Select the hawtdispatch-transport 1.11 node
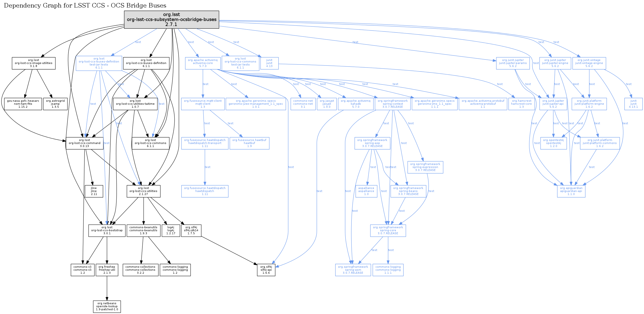Image resolution: width=644 pixels, height=314 pixels. [205, 143]
